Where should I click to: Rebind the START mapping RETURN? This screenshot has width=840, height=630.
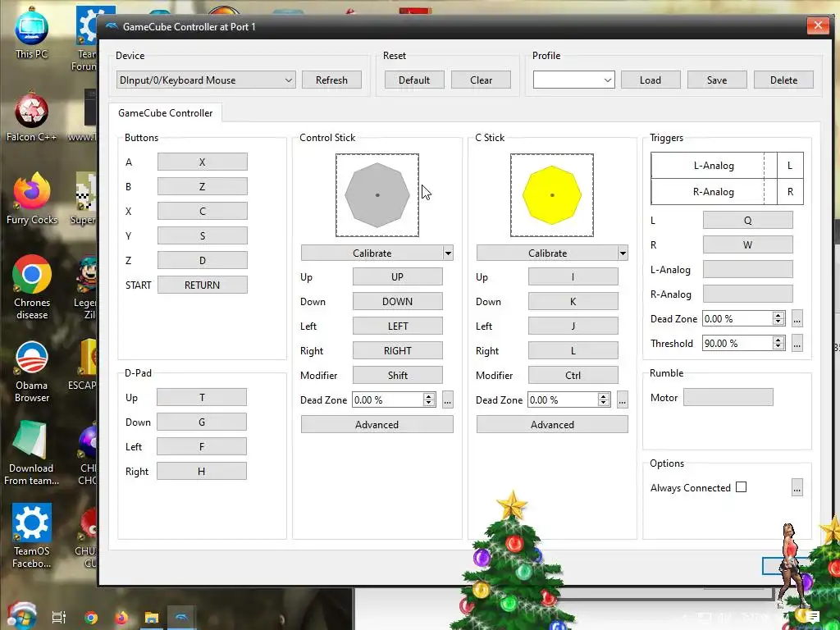[x=203, y=285]
